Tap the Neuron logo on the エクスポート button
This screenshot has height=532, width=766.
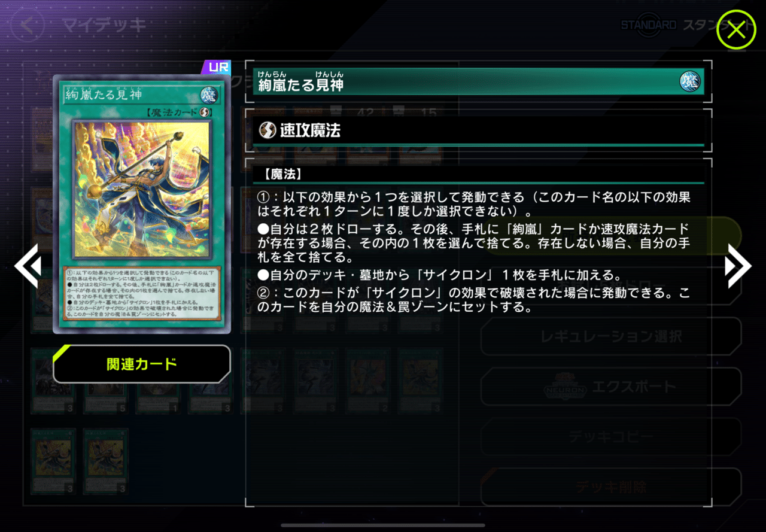563,387
